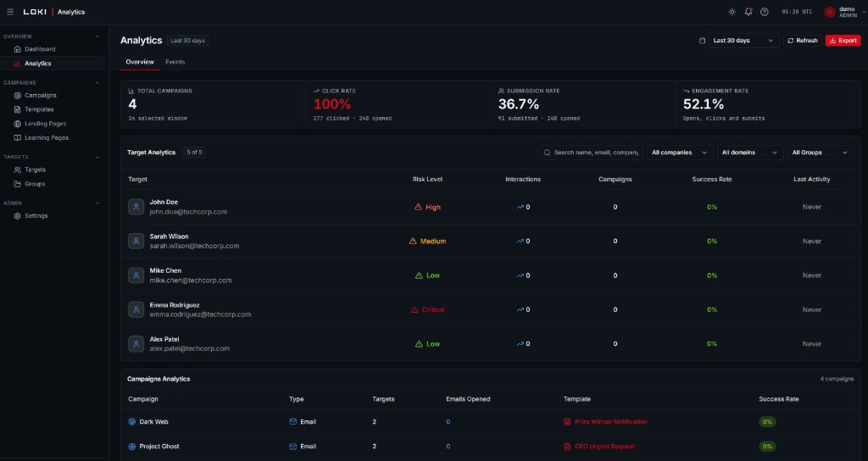Click the CEO Urgent Request document icon

[x=567, y=447]
